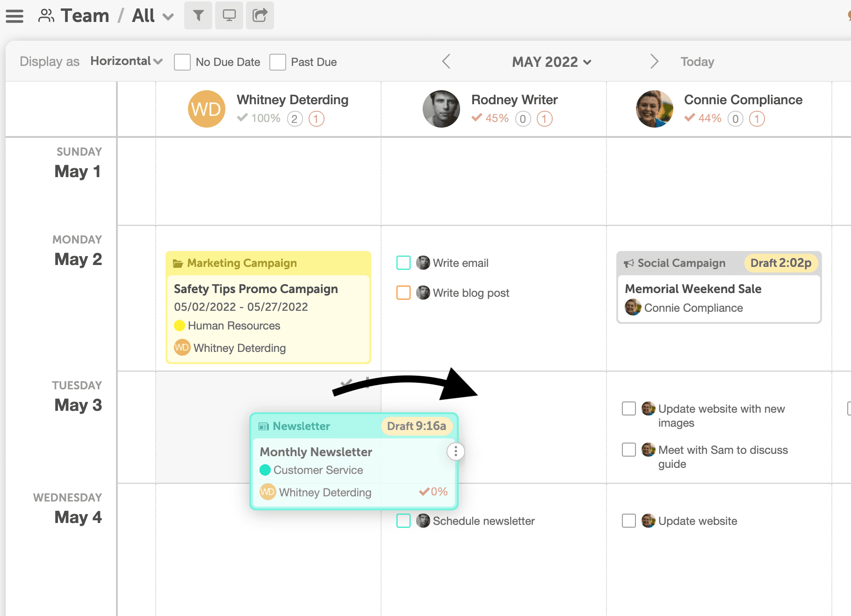Screen dimensions: 851x616
Task: Click Rodney's red count badge showing 1
Action: click(545, 119)
